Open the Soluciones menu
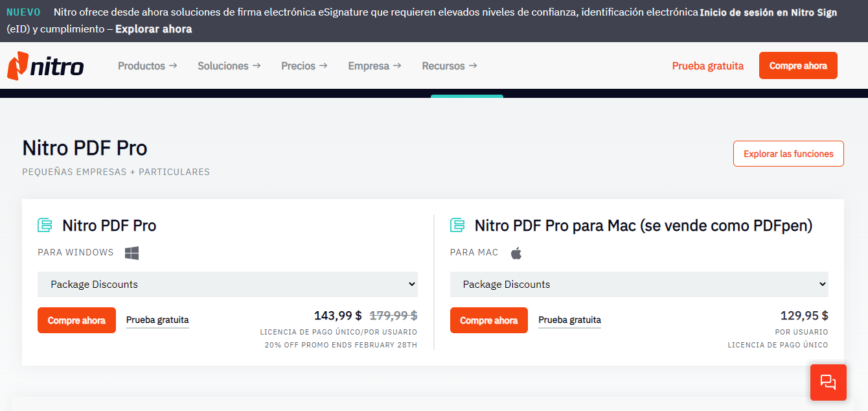Image resolution: width=868 pixels, height=411 pixels. click(229, 66)
